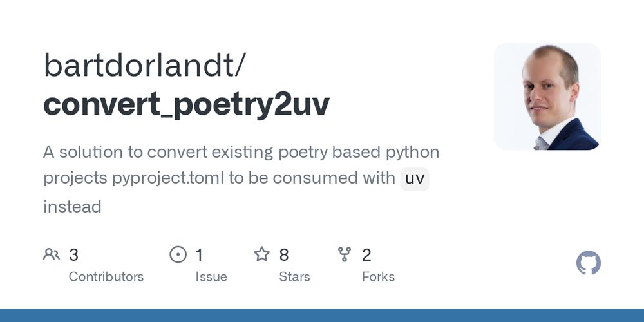Click the contributors people icon
Image resolution: width=644 pixels, height=322 pixels.
(52, 254)
